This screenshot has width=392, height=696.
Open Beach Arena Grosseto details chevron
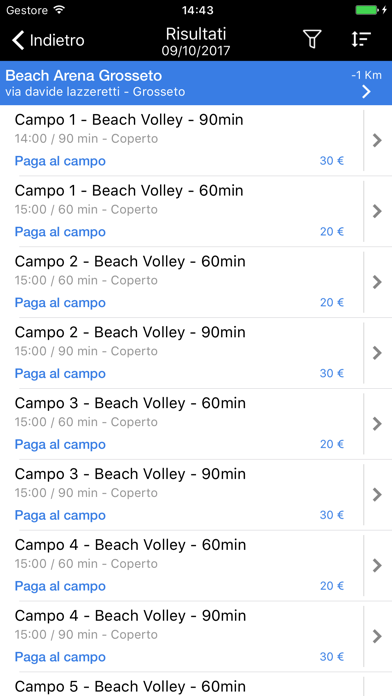(x=366, y=92)
